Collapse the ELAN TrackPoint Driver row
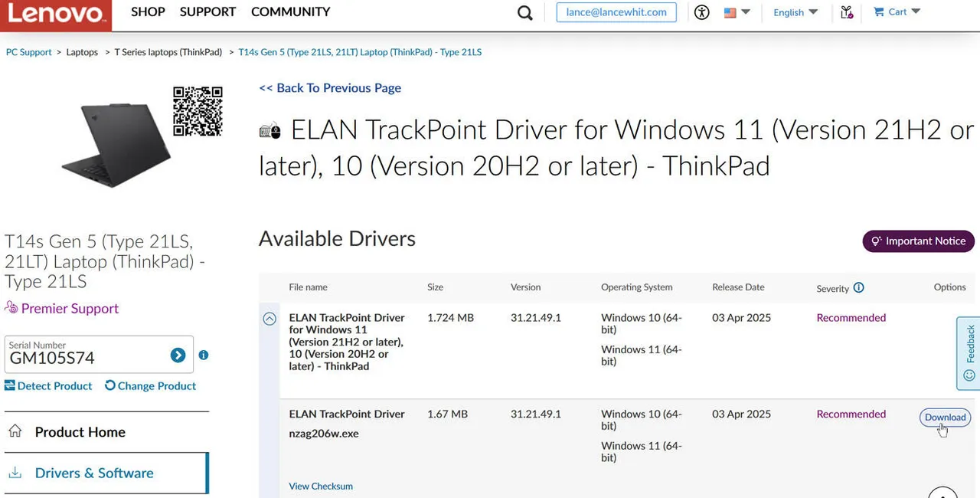The height and width of the screenshot is (498, 980). click(x=269, y=319)
